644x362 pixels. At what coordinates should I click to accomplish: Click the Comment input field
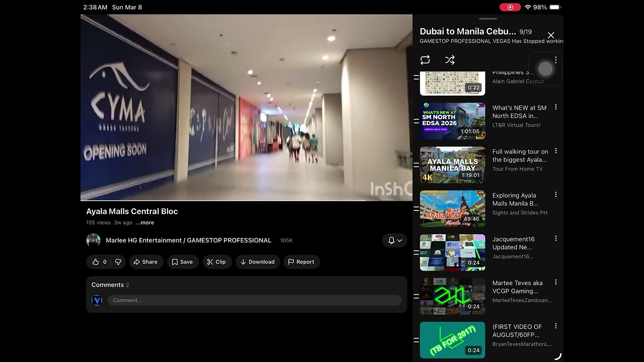click(x=255, y=300)
